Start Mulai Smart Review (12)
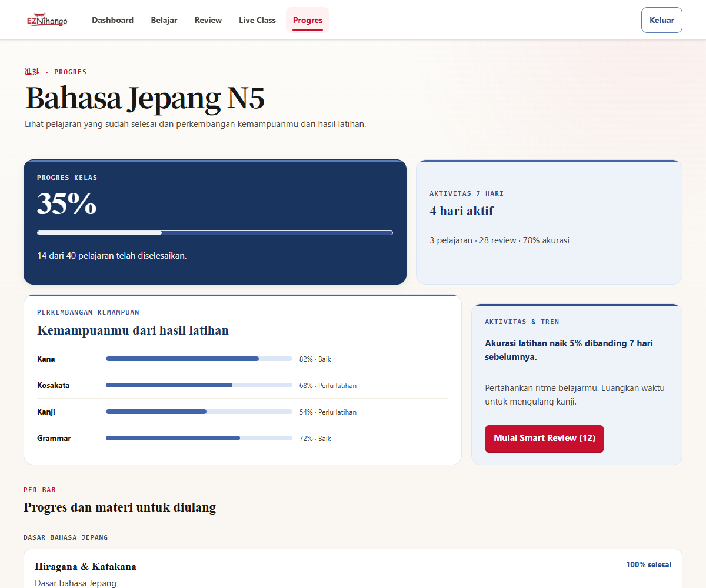 point(544,438)
